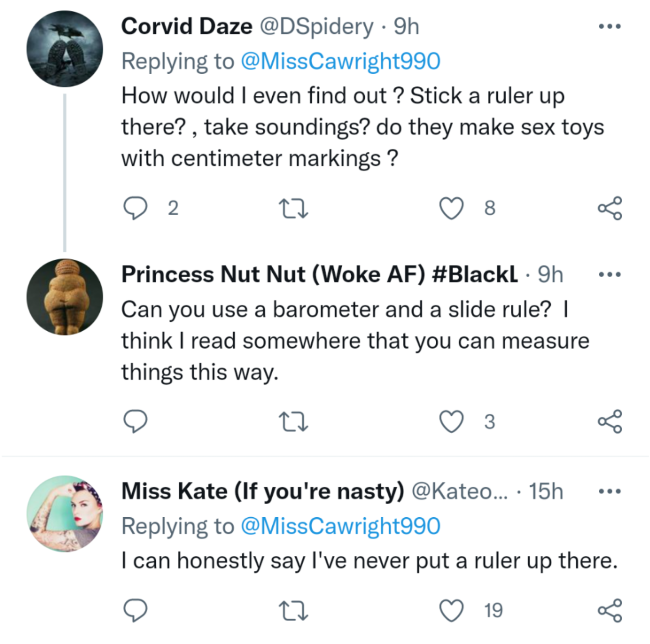This screenshot has height=644, width=650.
Task: Share Princess Nut Nut's tweet
Action: [x=610, y=422]
